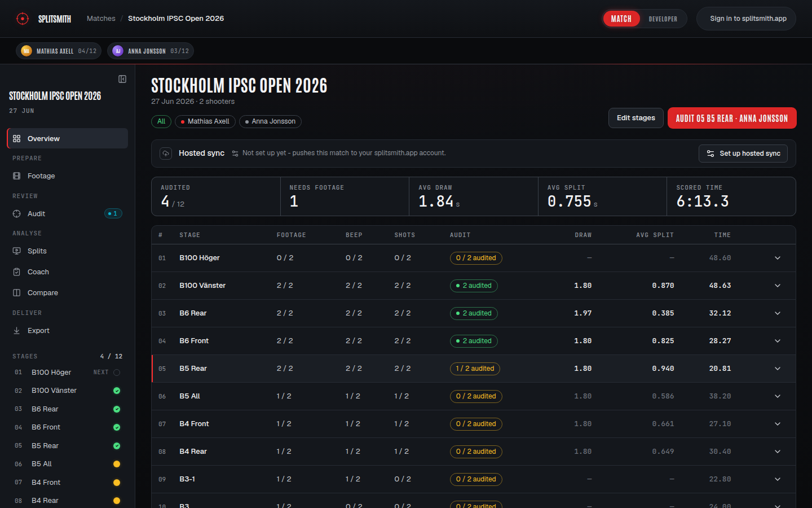
Task: Click the Overview grid icon in sidebar
Action: pos(17,138)
